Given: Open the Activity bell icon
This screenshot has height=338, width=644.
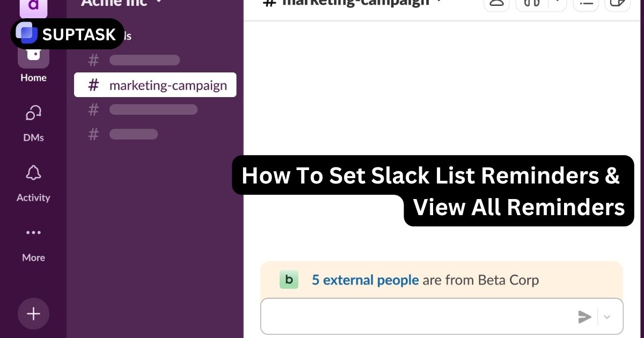Looking at the screenshot, I should coord(33,173).
